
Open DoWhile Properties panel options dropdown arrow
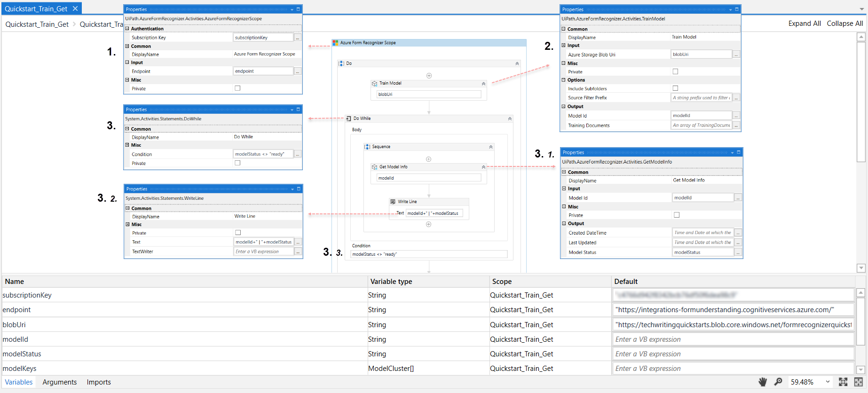tap(292, 110)
